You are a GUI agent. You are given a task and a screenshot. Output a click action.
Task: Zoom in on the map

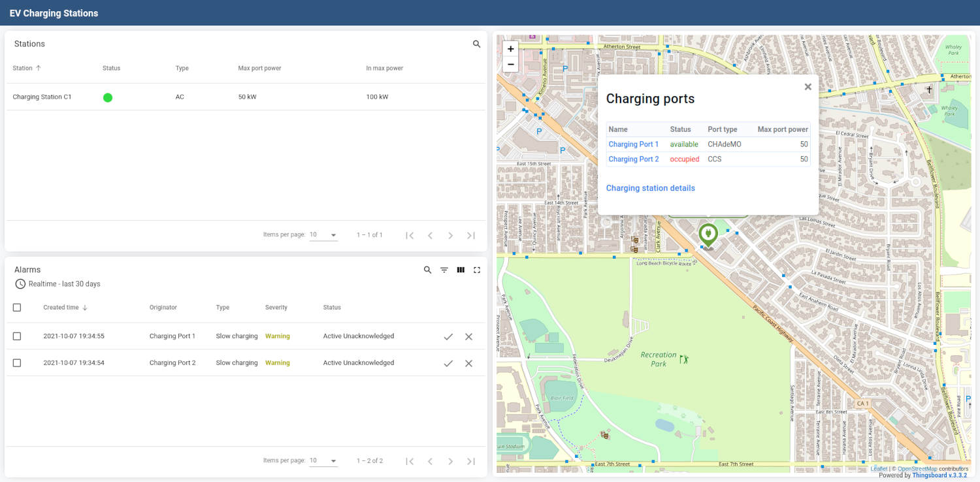coord(511,49)
